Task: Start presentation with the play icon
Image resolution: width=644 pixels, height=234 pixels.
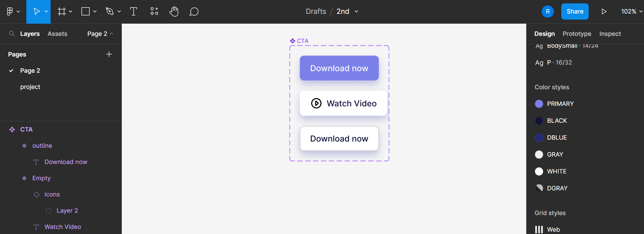Action: 604,11
